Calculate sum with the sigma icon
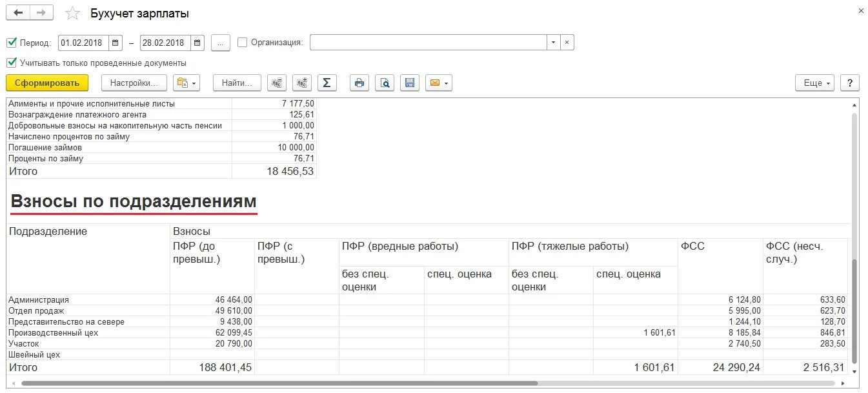Screen dimensions: 868x393 [x=327, y=83]
